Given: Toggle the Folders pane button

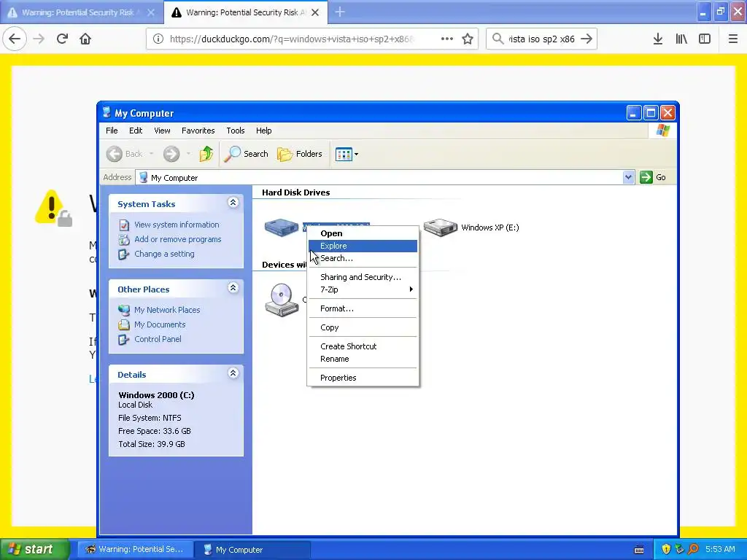Looking at the screenshot, I should [300, 154].
